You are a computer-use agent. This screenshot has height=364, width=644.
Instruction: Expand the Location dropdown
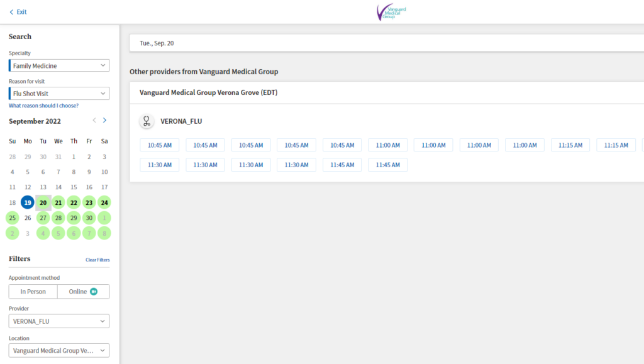59,351
